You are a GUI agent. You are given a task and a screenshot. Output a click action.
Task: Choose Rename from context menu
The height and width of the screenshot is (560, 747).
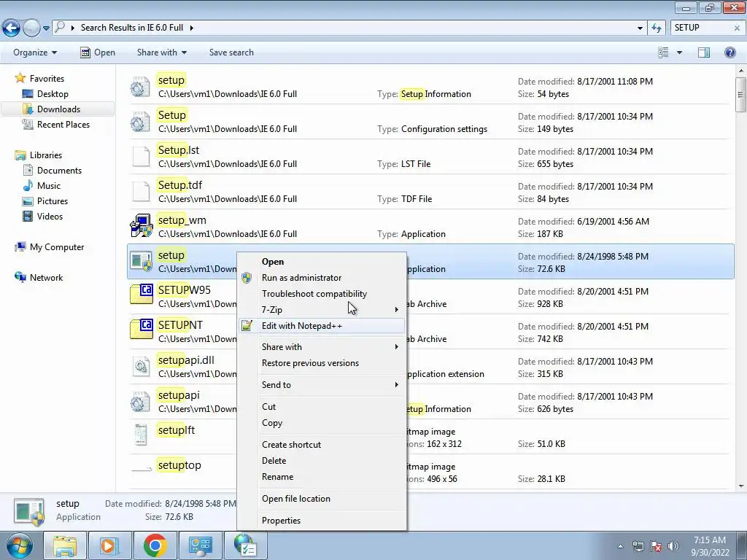pyautogui.click(x=322, y=477)
